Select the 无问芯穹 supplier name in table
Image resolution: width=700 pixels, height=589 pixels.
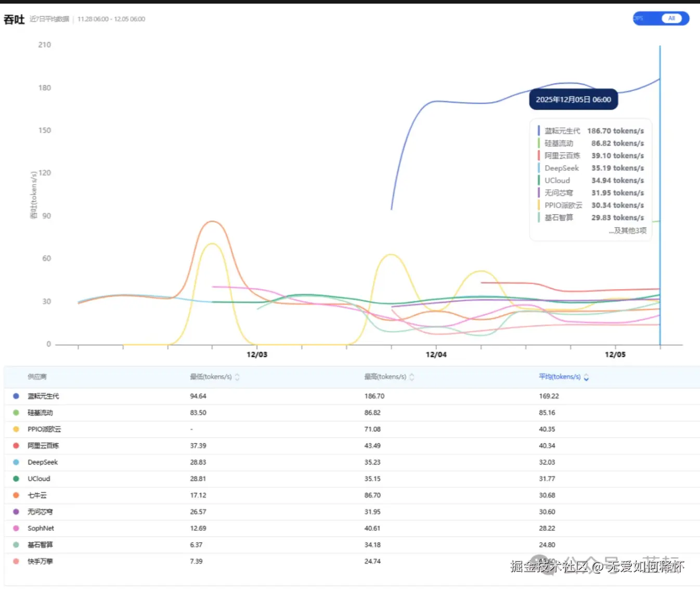tap(40, 511)
